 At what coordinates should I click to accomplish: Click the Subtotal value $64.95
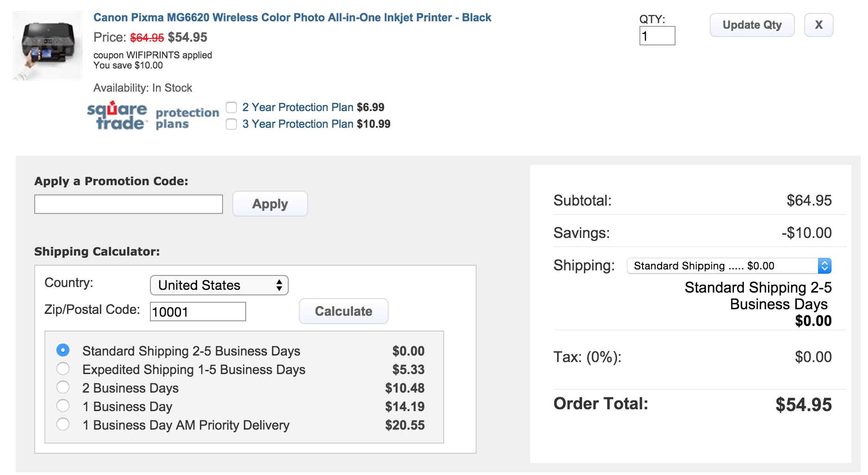(x=809, y=200)
